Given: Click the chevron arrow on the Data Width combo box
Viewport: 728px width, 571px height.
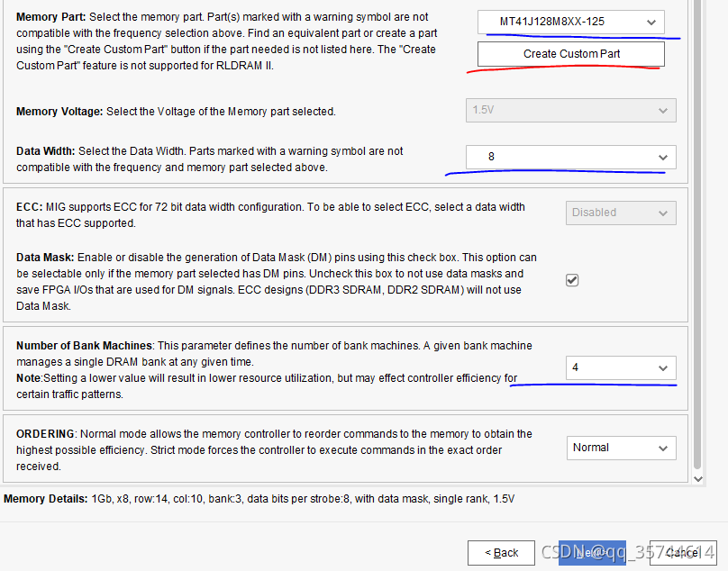Looking at the screenshot, I should [x=662, y=158].
